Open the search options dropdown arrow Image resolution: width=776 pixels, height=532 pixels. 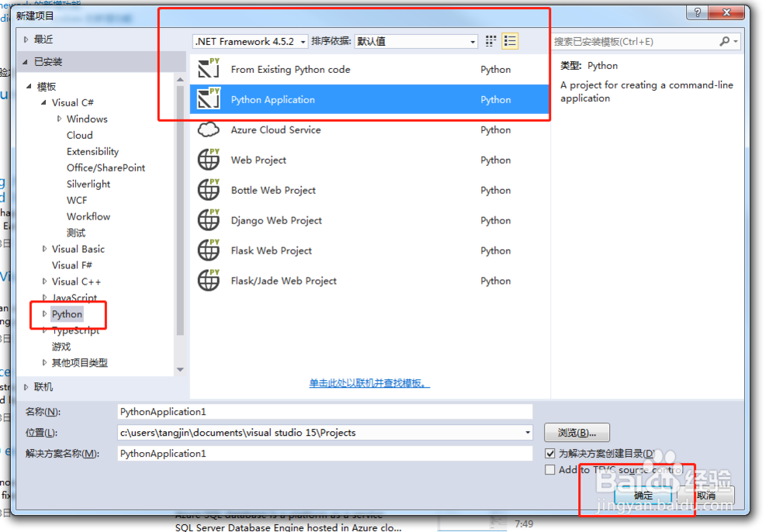[736, 42]
